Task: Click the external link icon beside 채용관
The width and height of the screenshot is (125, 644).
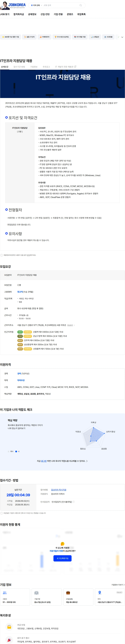Action: click(x=75, y=67)
